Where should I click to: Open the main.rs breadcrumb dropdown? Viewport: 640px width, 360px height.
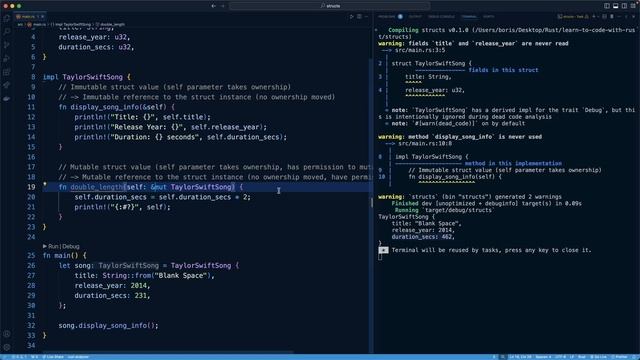37,24
